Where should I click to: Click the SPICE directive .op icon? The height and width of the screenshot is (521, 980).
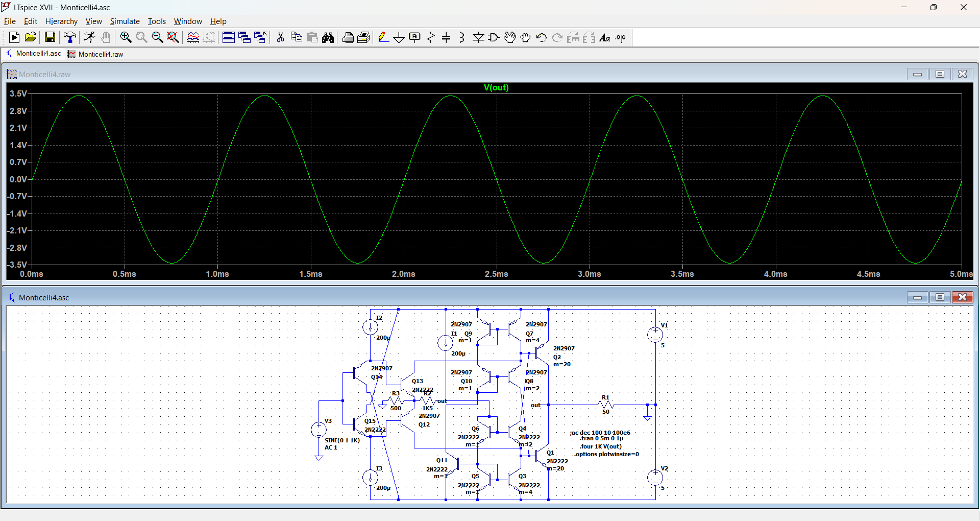(621, 37)
